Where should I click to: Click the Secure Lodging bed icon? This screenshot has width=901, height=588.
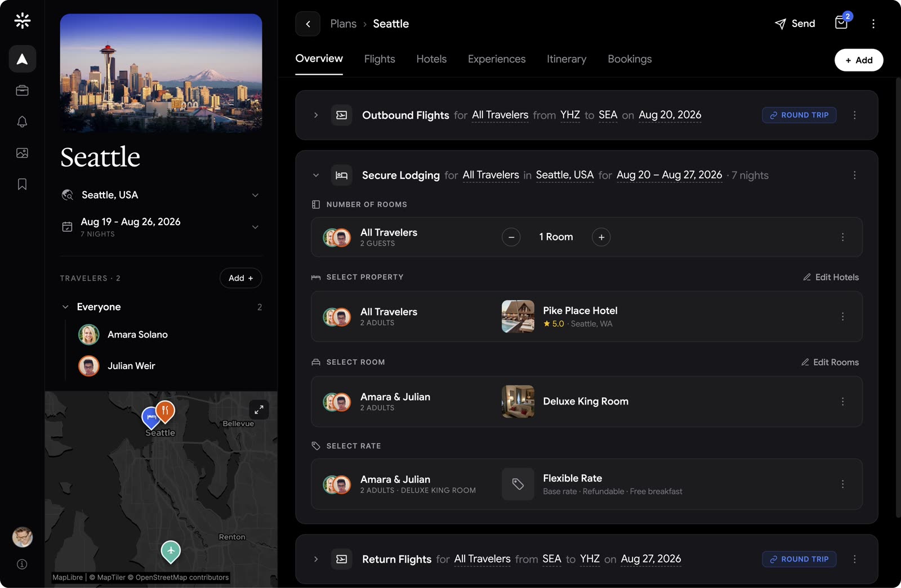point(342,175)
